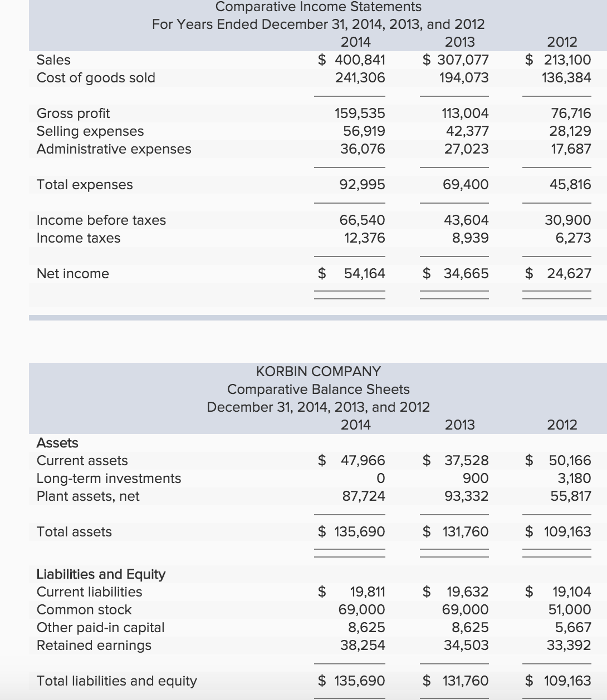Select the Income taxes value 8,939
The height and width of the screenshot is (700, 607).
[x=469, y=238]
